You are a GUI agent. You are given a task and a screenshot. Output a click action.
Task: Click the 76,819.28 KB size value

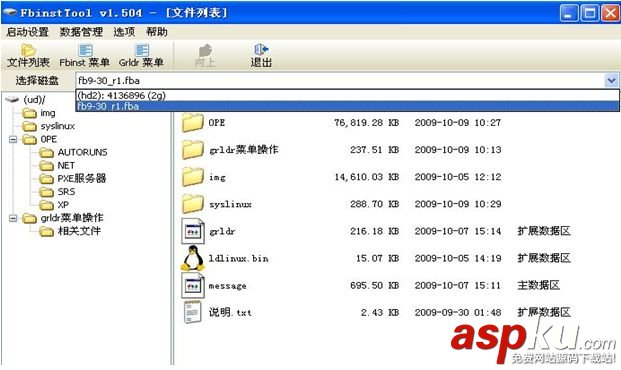coord(366,123)
